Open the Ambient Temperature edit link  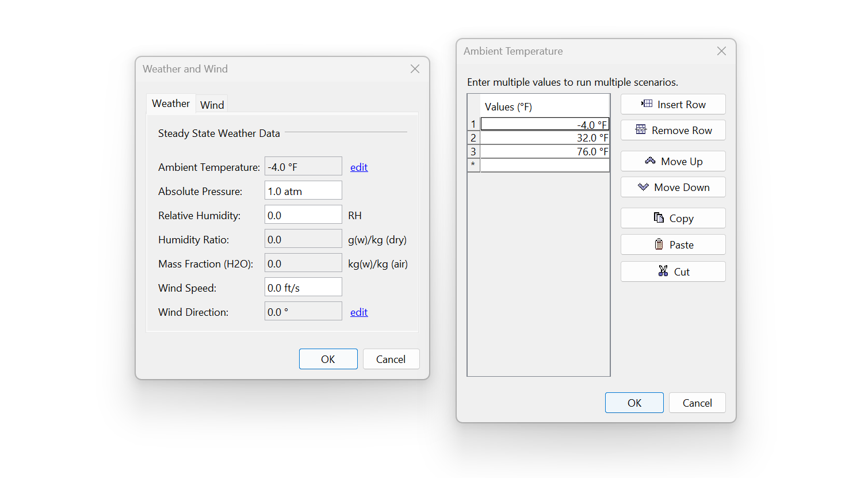point(358,167)
